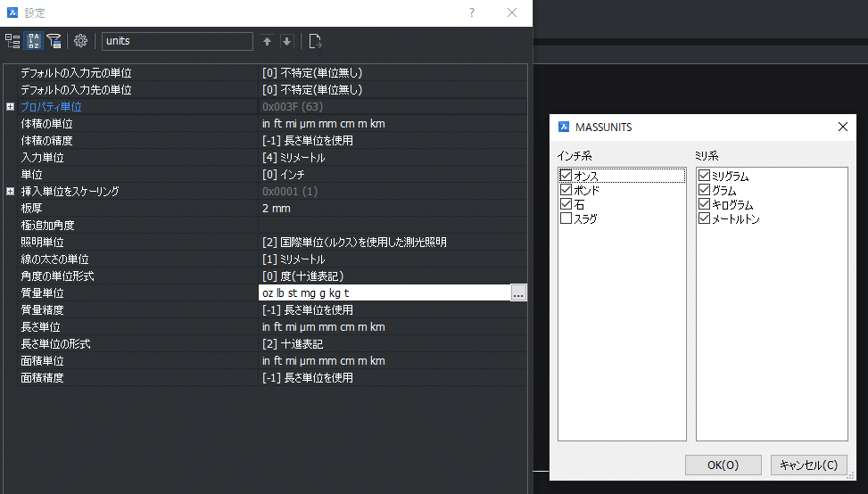
Task: Enable the スラグ checkbox
Action: click(x=566, y=218)
